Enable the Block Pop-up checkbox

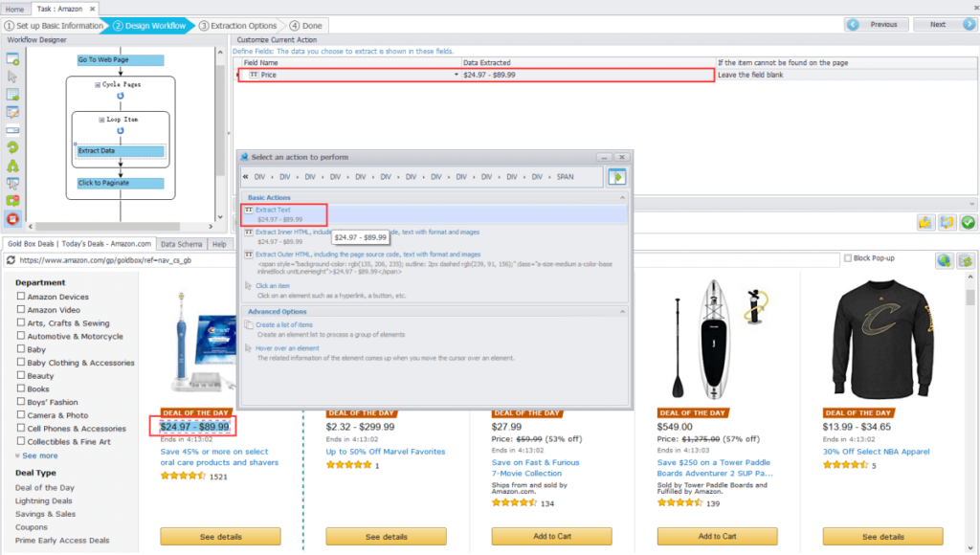tap(848, 258)
